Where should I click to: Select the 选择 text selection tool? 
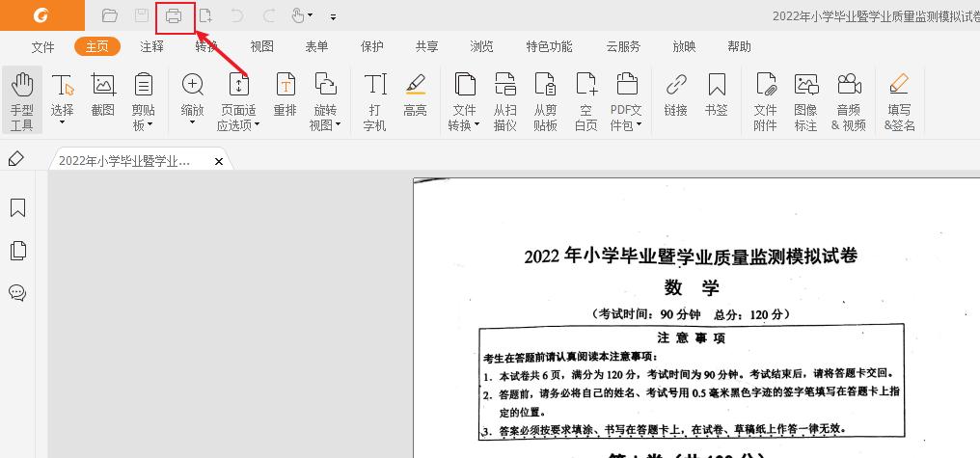(x=63, y=94)
